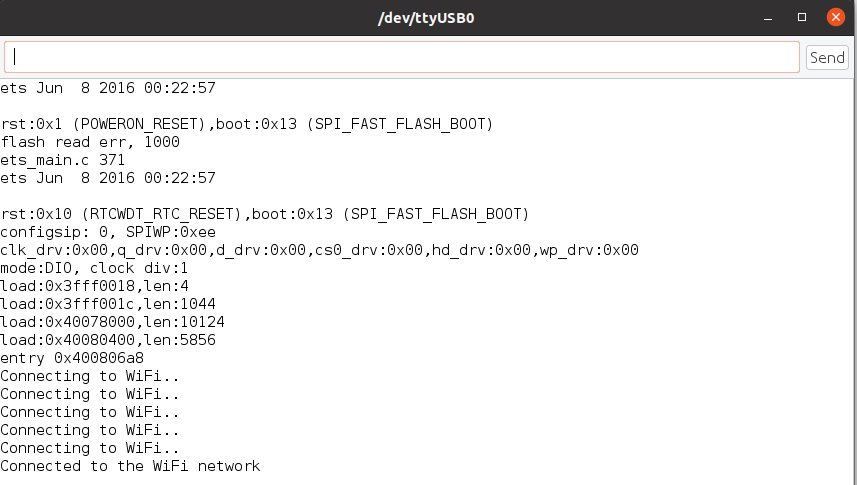Click 'Connected to the WiFi network' line
This screenshot has height=485, width=857.
coord(130,466)
